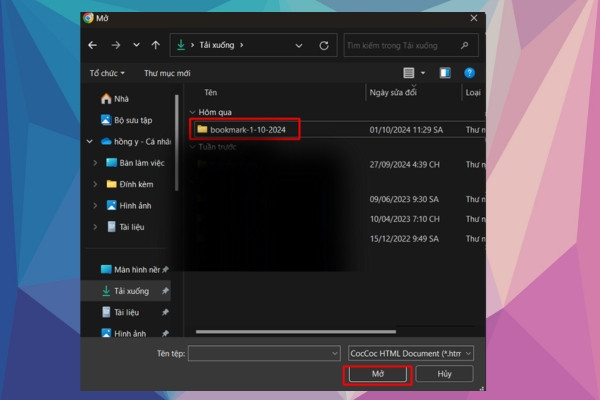The height and width of the screenshot is (400, 600).
Task: Open recent locations chevron next to forward arrow
Action: point(136,45)
